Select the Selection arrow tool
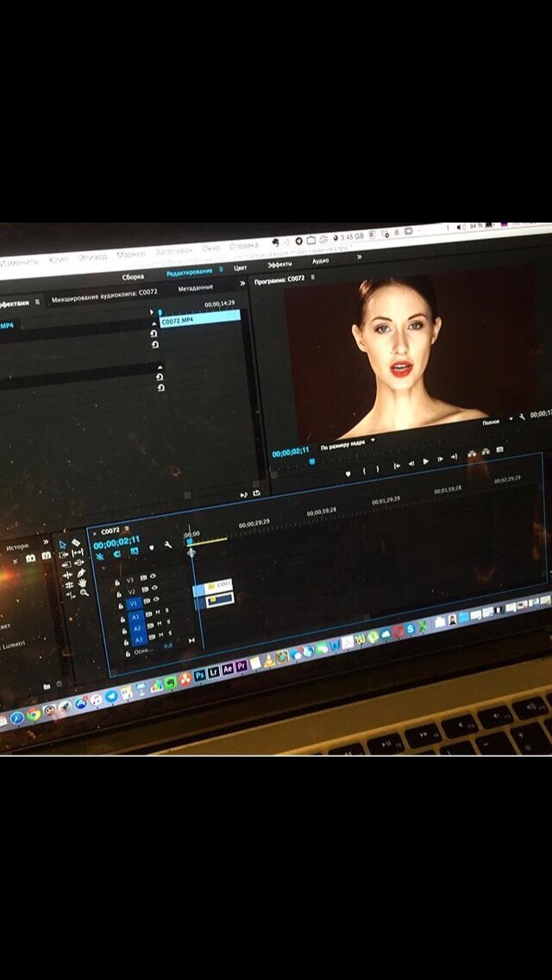Viewport: 552px width, 980px height. tap(62, 545)
